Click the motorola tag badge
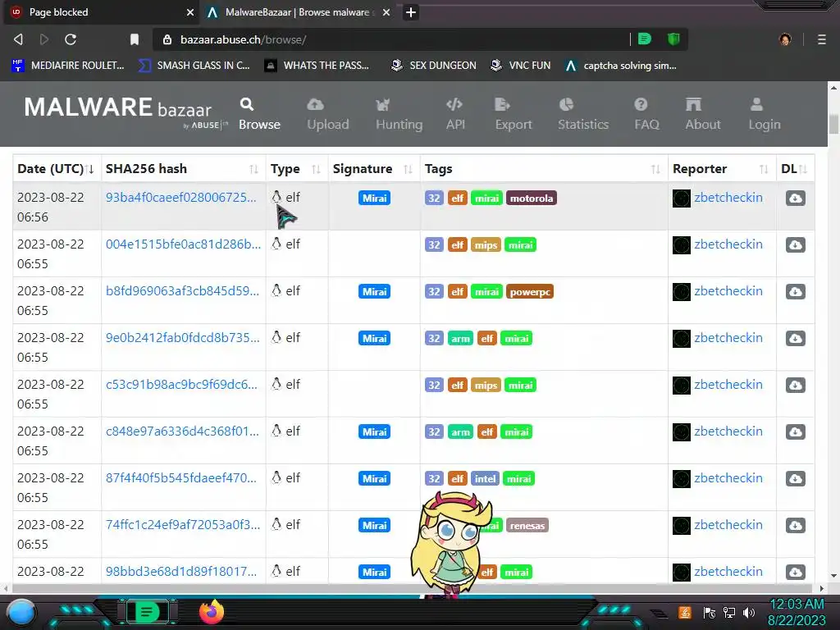Screen dimensions: 840x630 (531, 199)
